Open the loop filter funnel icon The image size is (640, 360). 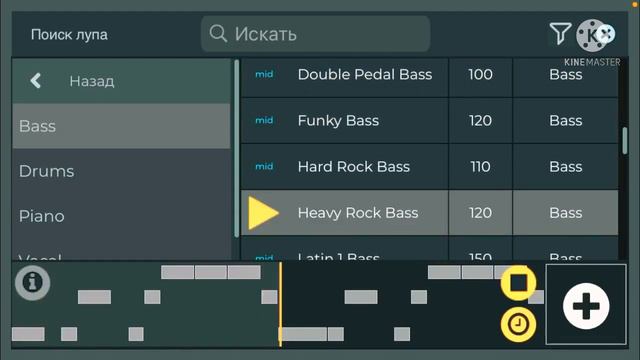(x=560, y=33)
